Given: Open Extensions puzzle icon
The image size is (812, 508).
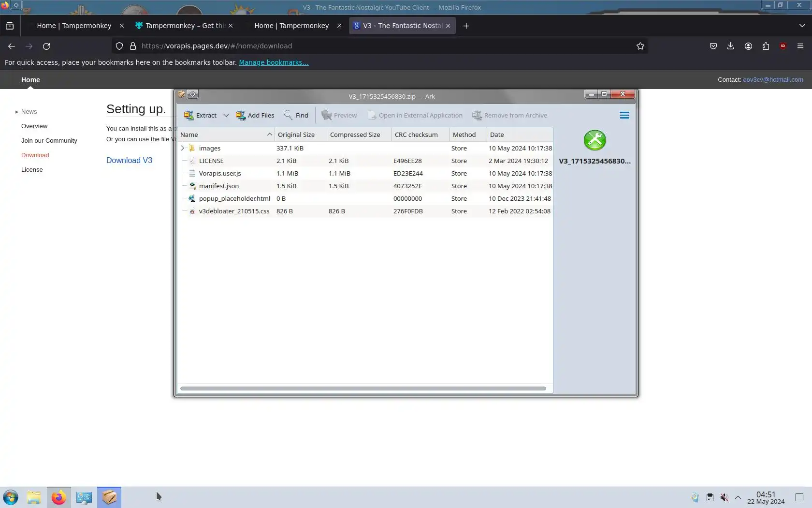Looking at the screenshot, I should pos(766,46).
